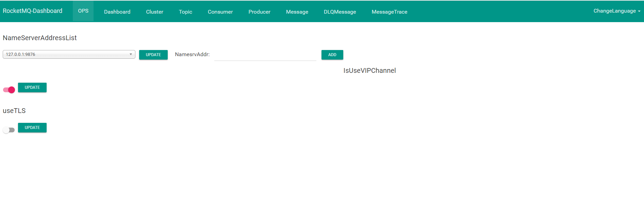Click the useTLS heading text
The image size is (644, 211).
click(x=14, y=111)
